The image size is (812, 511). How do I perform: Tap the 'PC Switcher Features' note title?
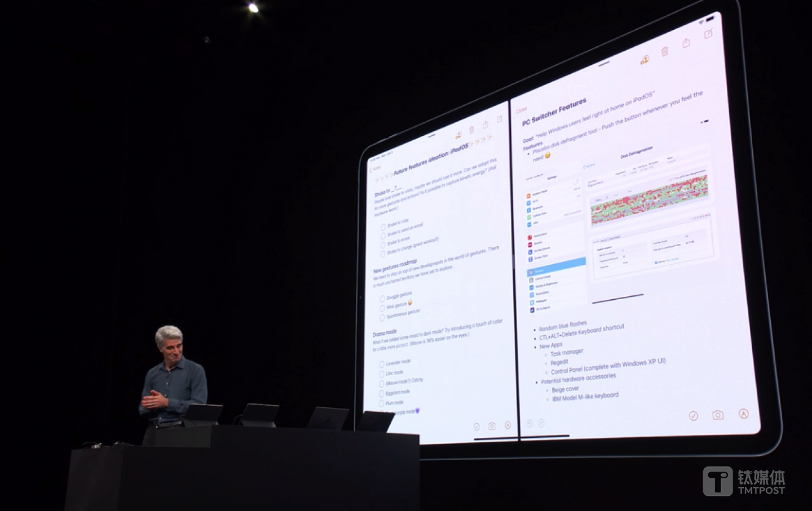(554, 112)
